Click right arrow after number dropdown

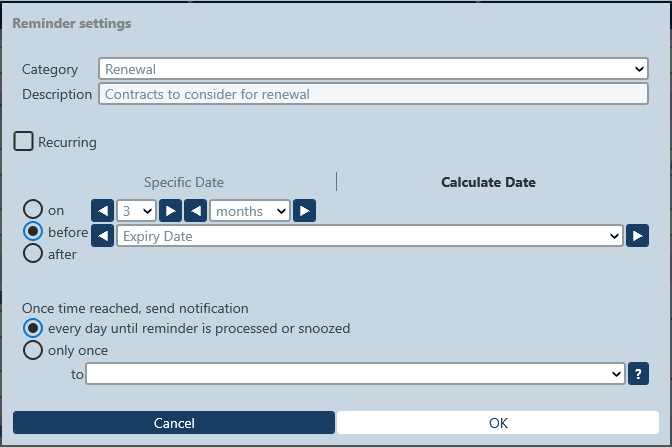(x=171, y=211)
